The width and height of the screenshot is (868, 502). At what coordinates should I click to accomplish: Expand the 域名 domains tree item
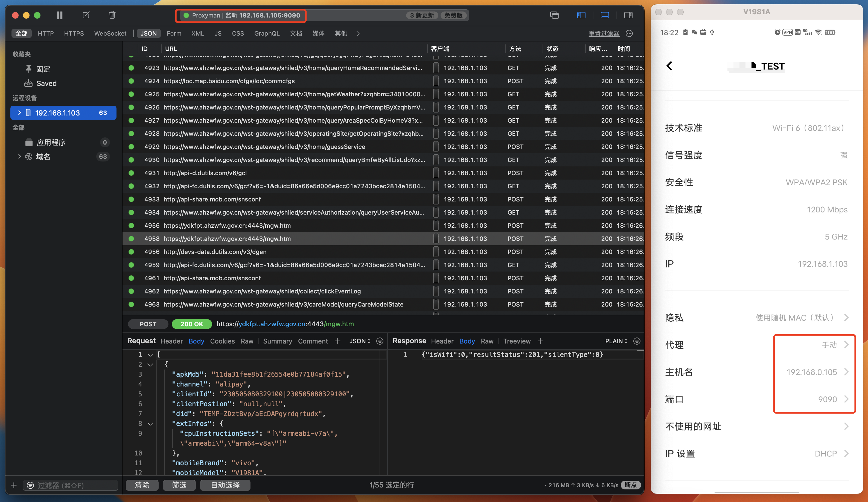[20, 157]
